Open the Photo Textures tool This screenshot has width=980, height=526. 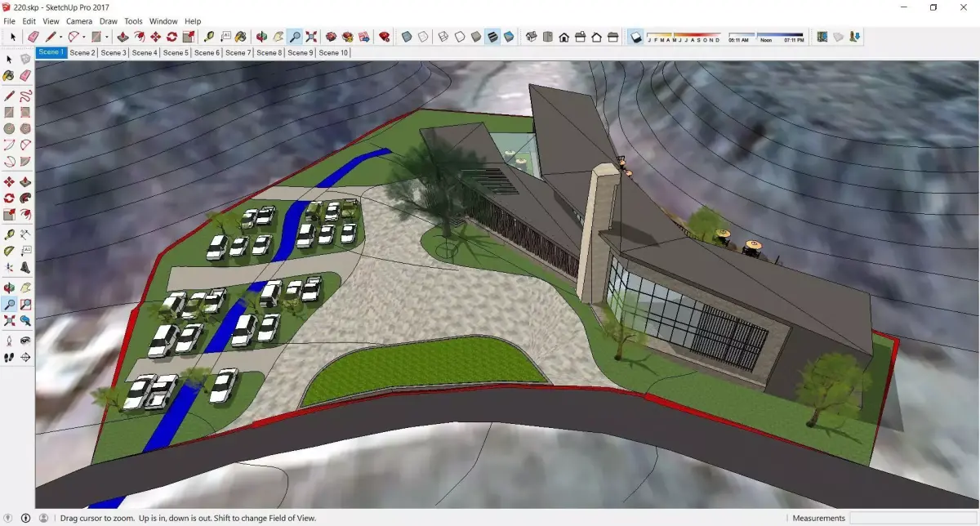point(853,37)
